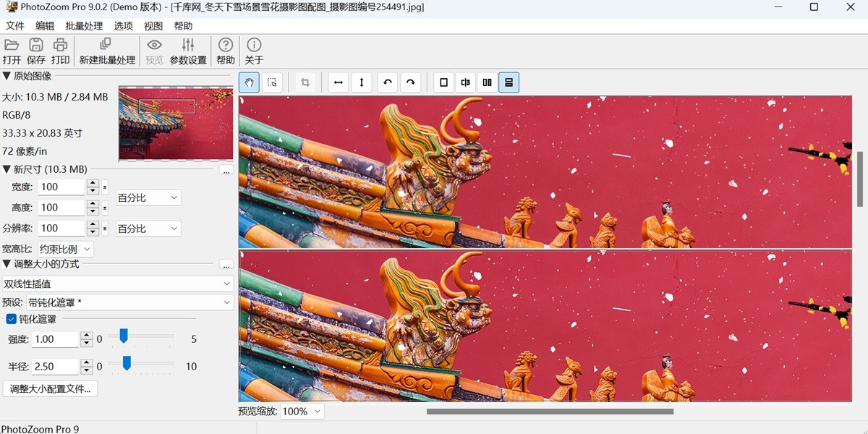
Task: Activate the selection marquee tool
Action: pos(272,82)
